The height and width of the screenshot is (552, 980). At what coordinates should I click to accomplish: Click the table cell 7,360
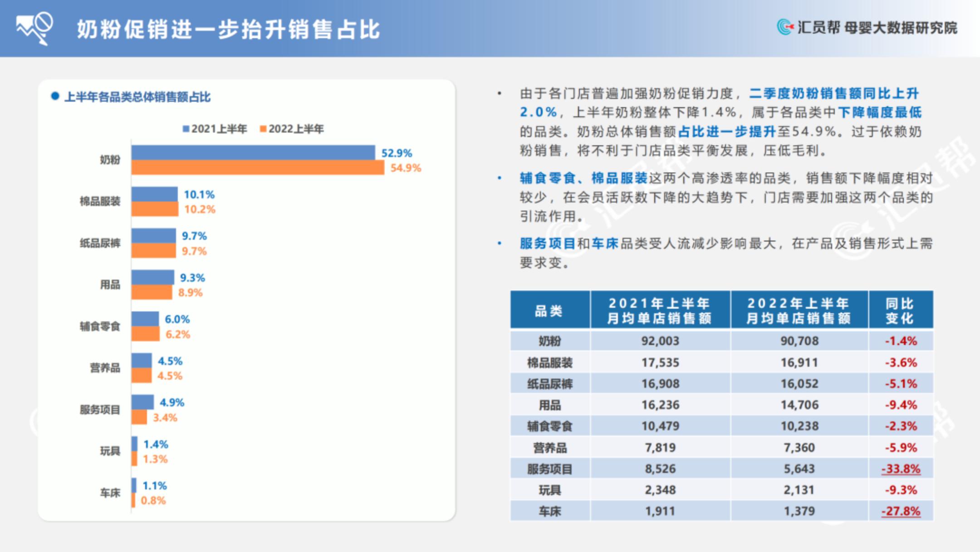(x=799, y=448)
